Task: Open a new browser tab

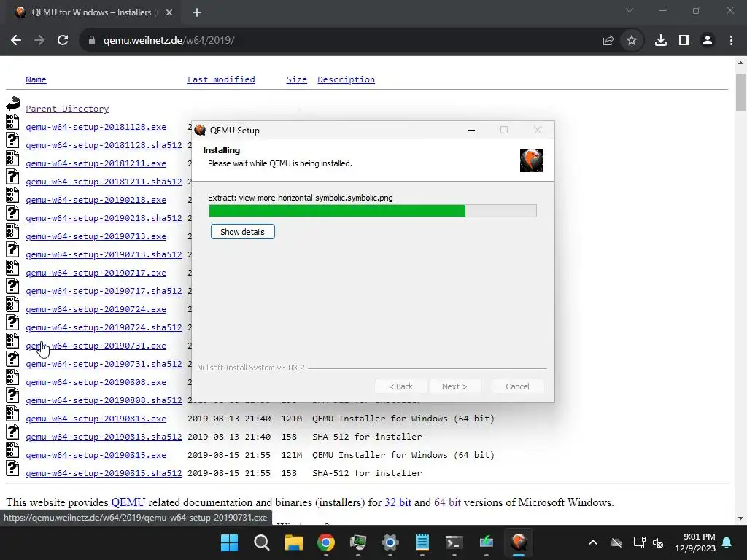Action: (x=197, y=12)
